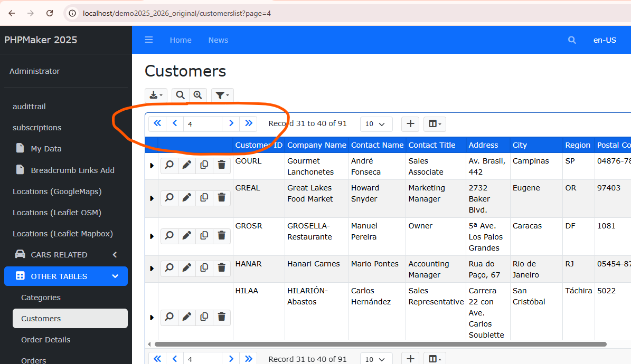631x364 pixels.
Task: Open the advanced search icon
Action: coord(197,95)
